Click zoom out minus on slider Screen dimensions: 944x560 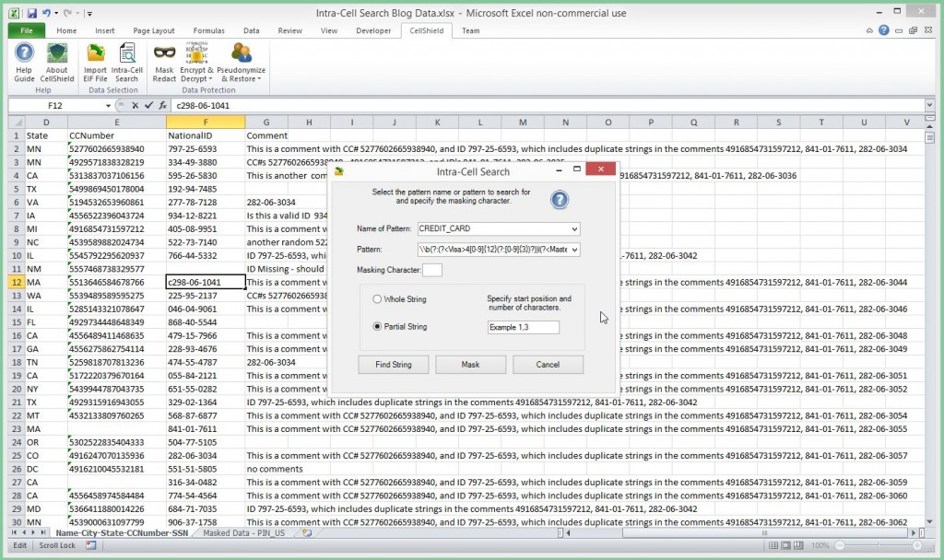[x=841, y=545]
